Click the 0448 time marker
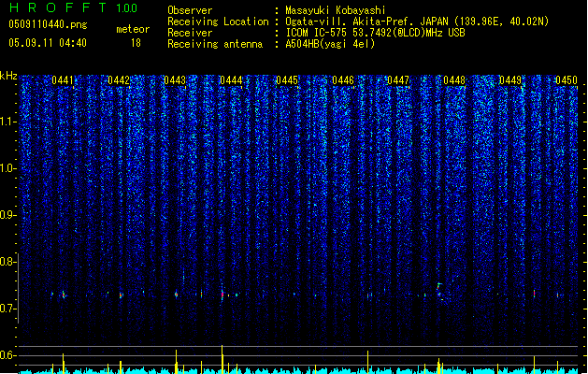 [x=454, y=80]
